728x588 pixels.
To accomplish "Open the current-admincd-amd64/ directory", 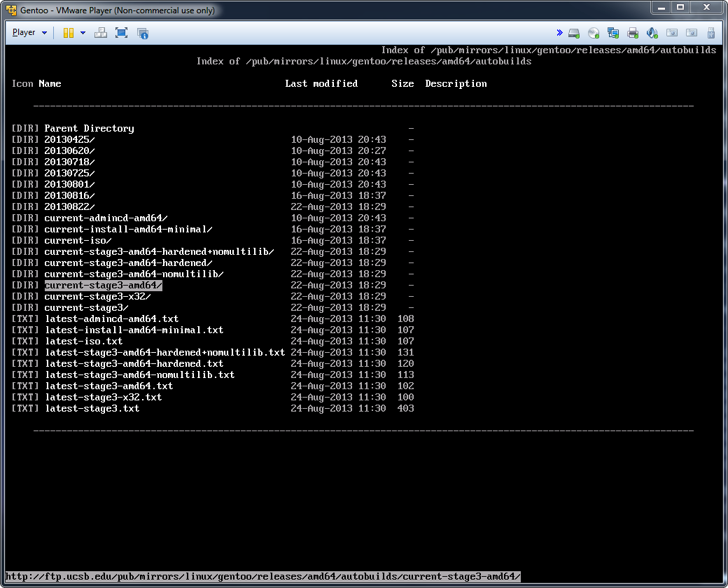I will pyautogui.click(x=106, y=218).
